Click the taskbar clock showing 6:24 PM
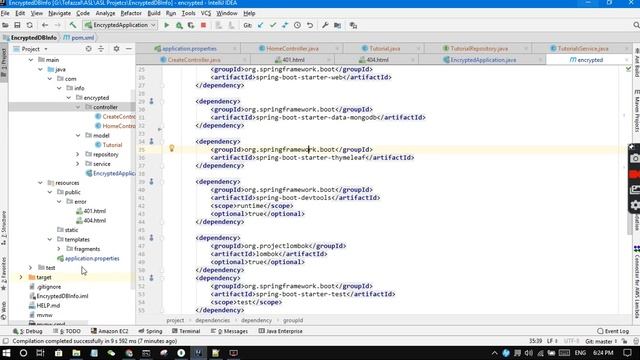This screenshot has height=360, width=640. 603,353
